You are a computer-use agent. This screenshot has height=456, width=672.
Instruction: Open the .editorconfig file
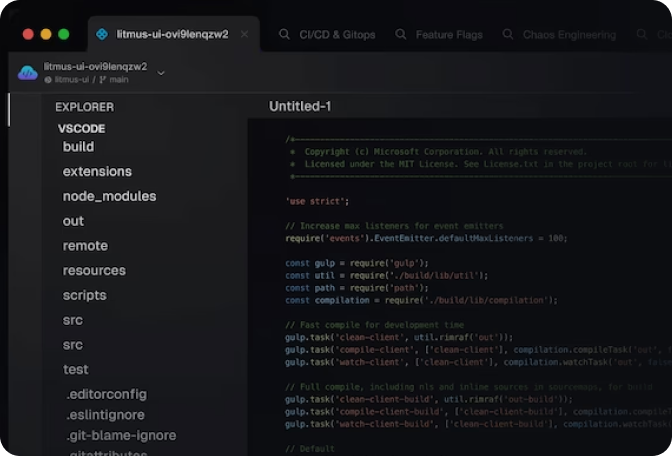(106, 394)
